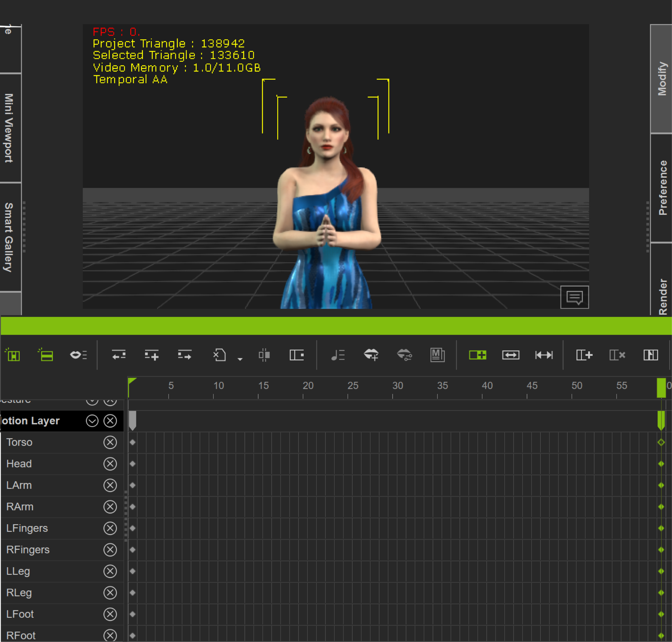Click the music note list icon
Screen dimensions: 672x642
[x=338, y=355]
